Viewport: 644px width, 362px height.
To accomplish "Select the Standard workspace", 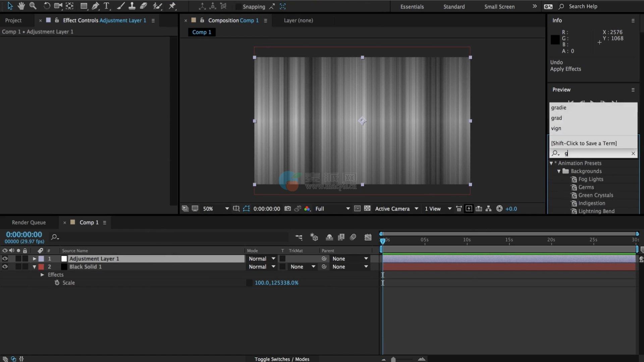I will click(454, 6).
